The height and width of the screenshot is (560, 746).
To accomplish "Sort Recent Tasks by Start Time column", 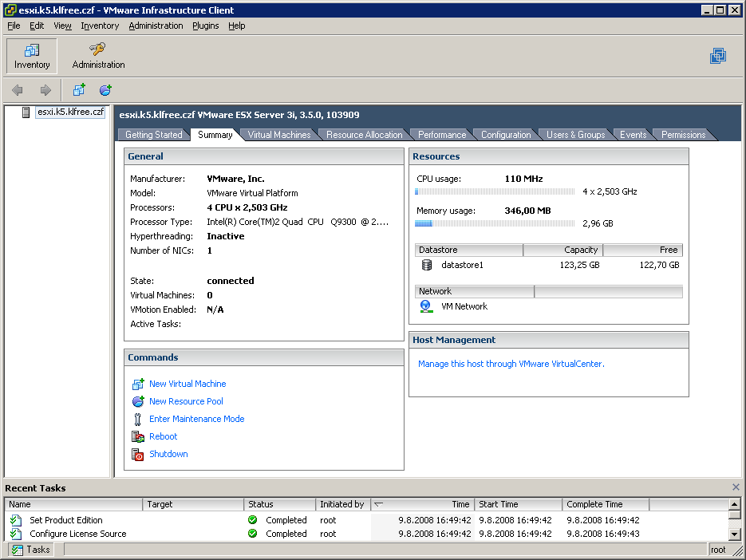I will [x=518, y=504].
